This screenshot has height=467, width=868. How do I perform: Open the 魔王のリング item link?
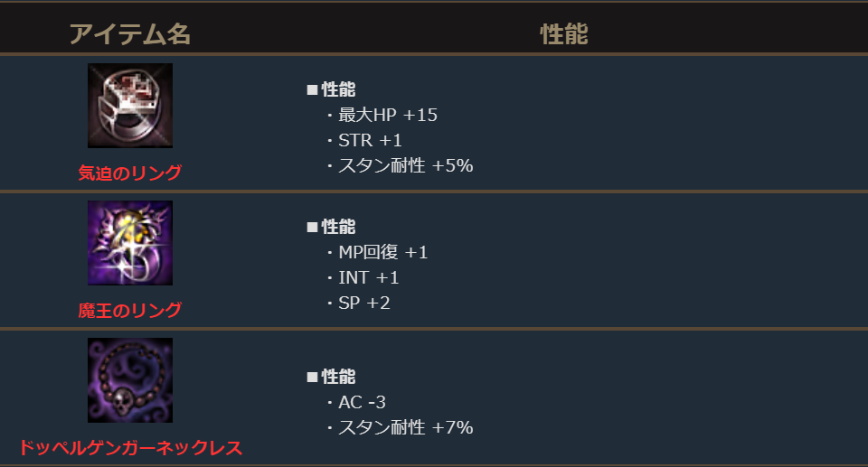130,310
